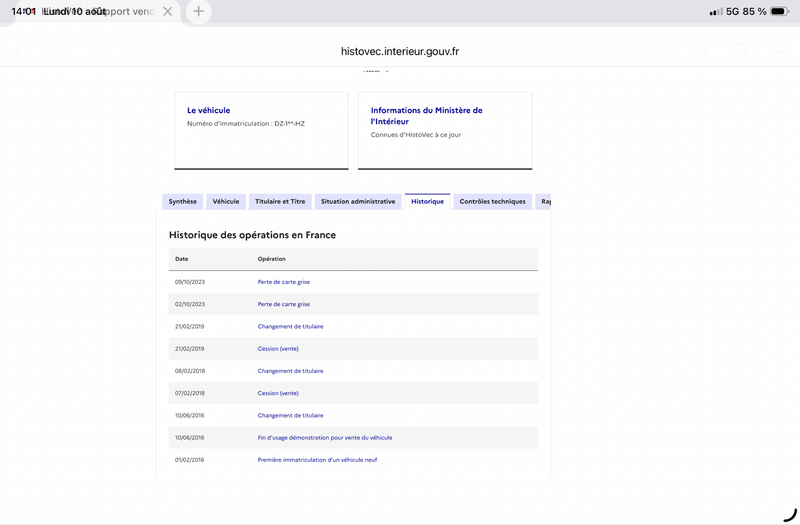Image resolution: width=800 pixels, height=525 pixels.
Task: Select the Date column header
Action: coord(182,259)
